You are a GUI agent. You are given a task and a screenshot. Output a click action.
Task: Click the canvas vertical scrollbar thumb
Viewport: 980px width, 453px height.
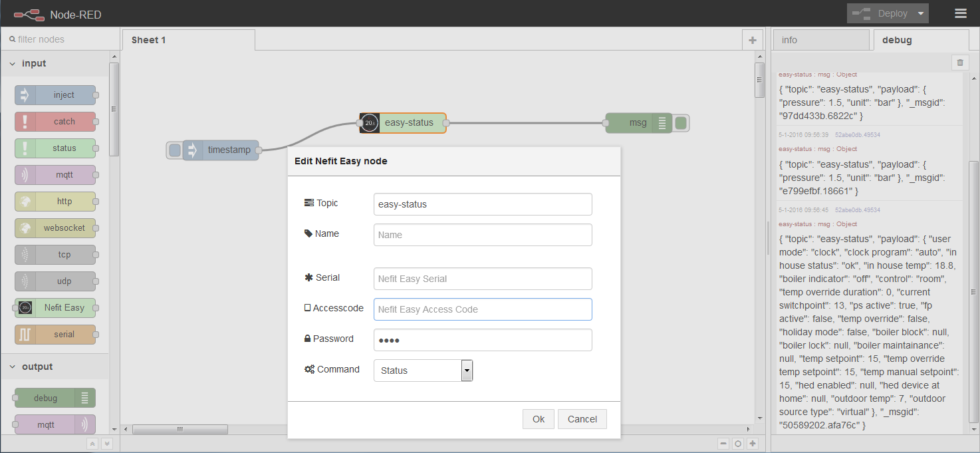pos(760,79)
